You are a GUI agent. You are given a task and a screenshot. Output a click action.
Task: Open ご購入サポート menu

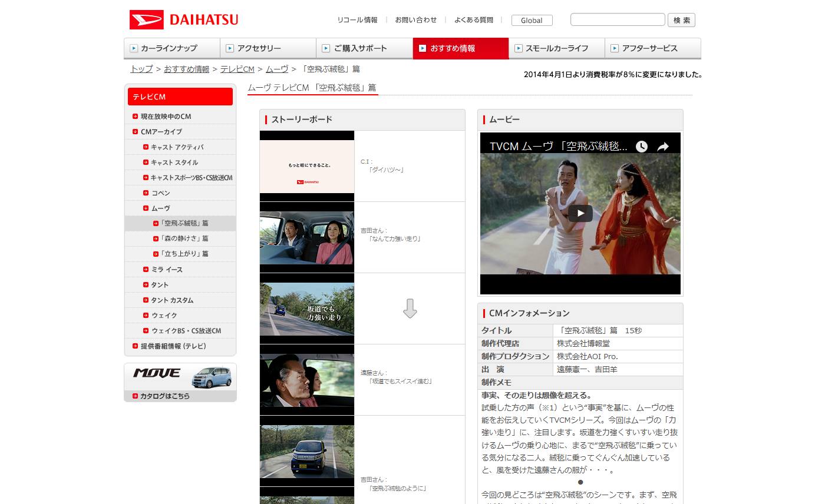[364, 48]
